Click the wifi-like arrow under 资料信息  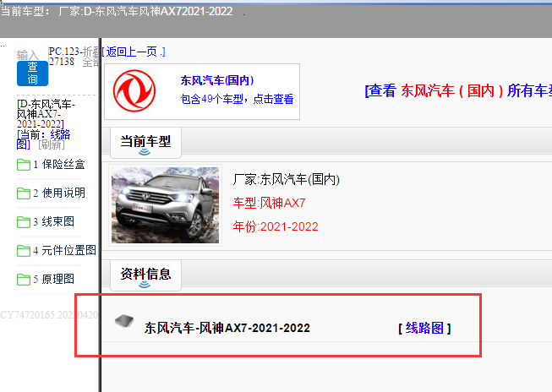145,285
